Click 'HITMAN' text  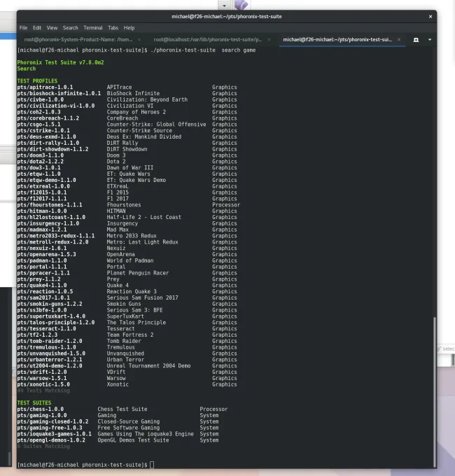pyautogui.click(x=116, y=211)
